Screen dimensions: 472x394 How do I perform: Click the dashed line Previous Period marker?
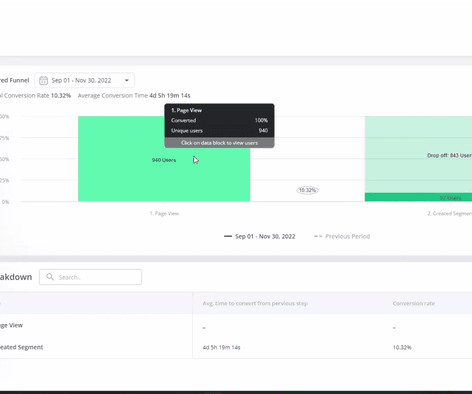(318, 236)
